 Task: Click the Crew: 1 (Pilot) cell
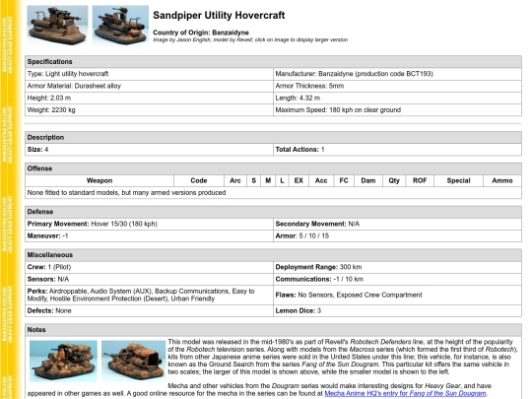pos(149,267)
